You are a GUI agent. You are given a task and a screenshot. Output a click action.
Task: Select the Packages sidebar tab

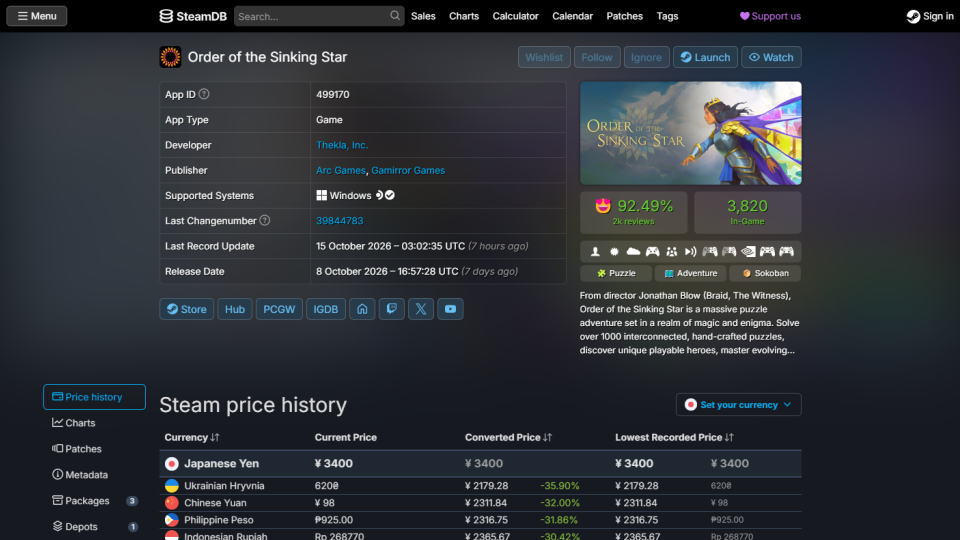point(94,500)
